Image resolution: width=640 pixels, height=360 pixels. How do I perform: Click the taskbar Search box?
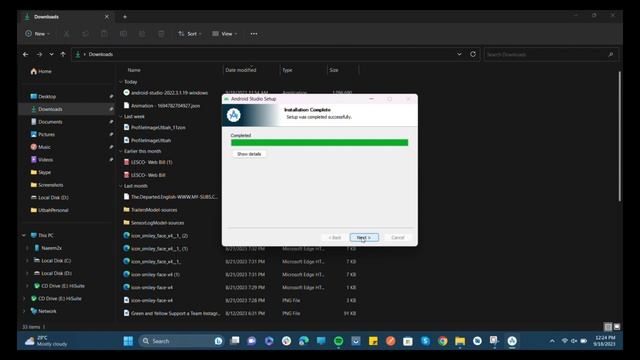[181, 341]
